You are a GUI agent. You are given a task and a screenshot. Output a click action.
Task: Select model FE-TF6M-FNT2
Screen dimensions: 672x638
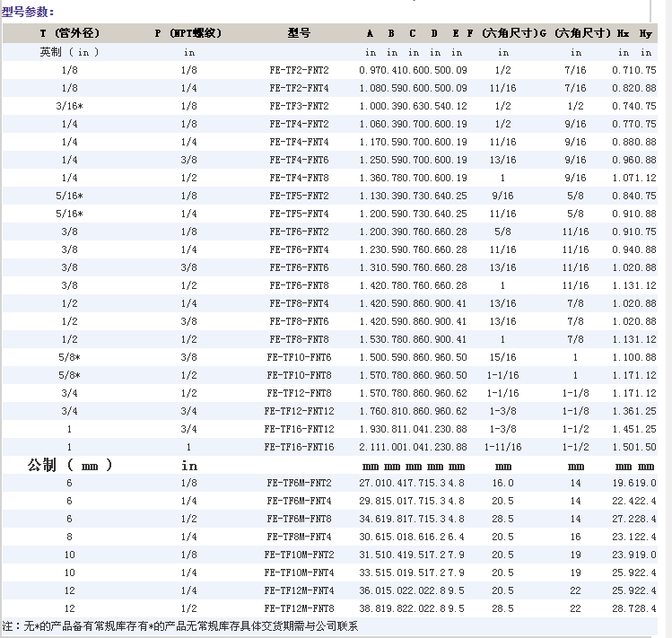(299, 484)
